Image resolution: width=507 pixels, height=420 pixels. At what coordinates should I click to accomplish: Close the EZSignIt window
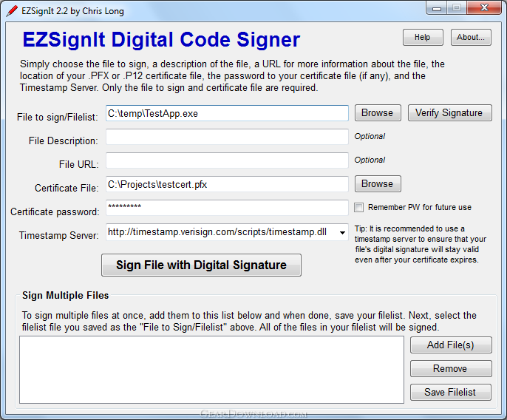click(x=484, y=8)
